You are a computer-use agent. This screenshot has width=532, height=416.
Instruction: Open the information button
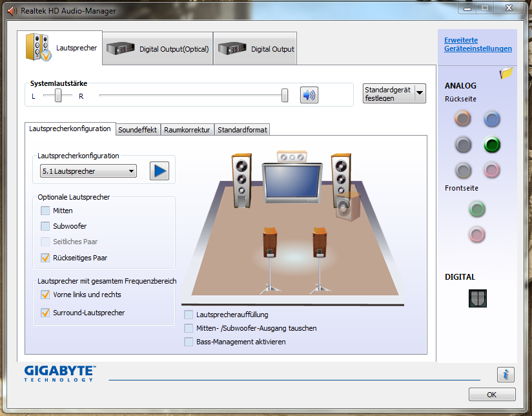(506, 375)
